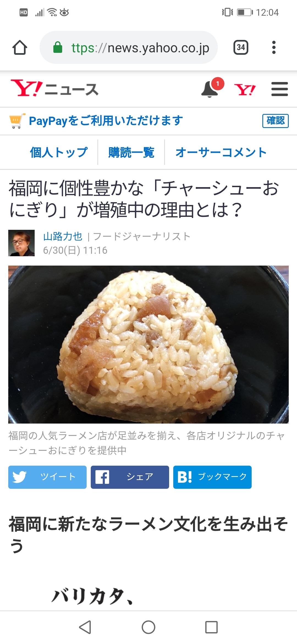Open the オーサーコメント tab
Image resolution: width=297 pixels, height=644 pixels.
click(221, 152)
